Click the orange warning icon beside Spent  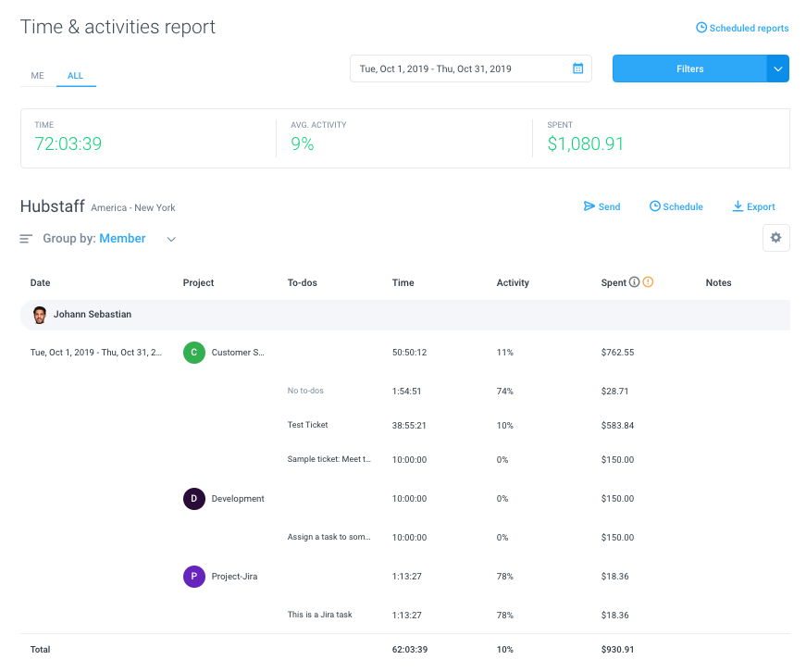[x=648, y=281]
